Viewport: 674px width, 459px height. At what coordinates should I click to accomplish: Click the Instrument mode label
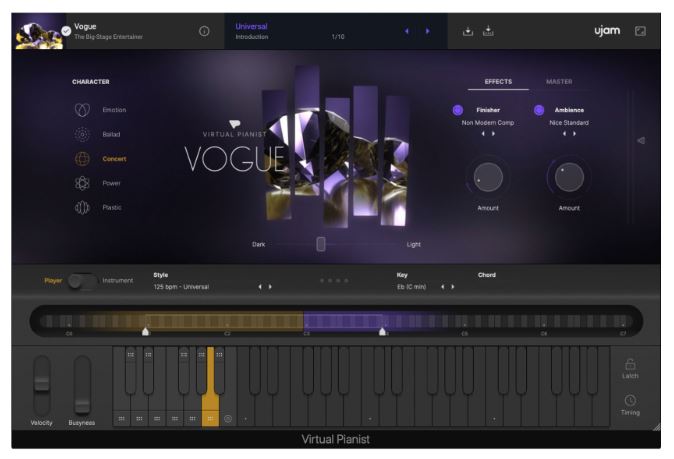click(x=118, y=281)
